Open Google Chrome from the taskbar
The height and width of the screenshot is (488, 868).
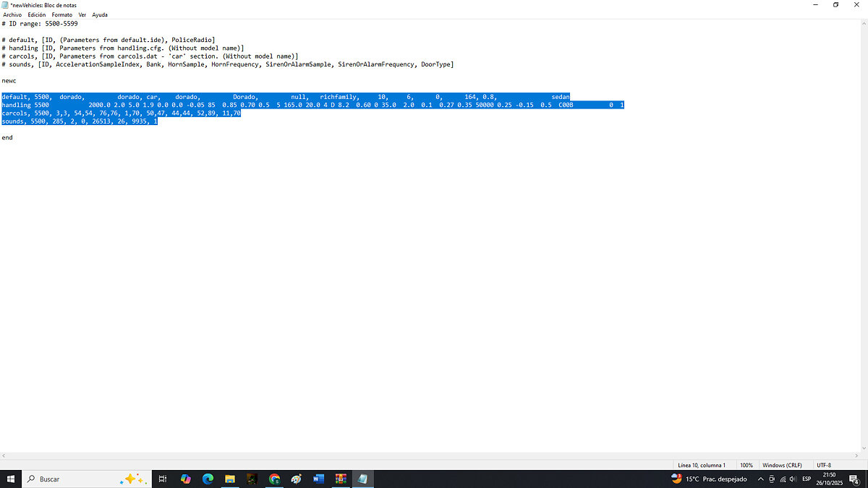pos(274,479)
